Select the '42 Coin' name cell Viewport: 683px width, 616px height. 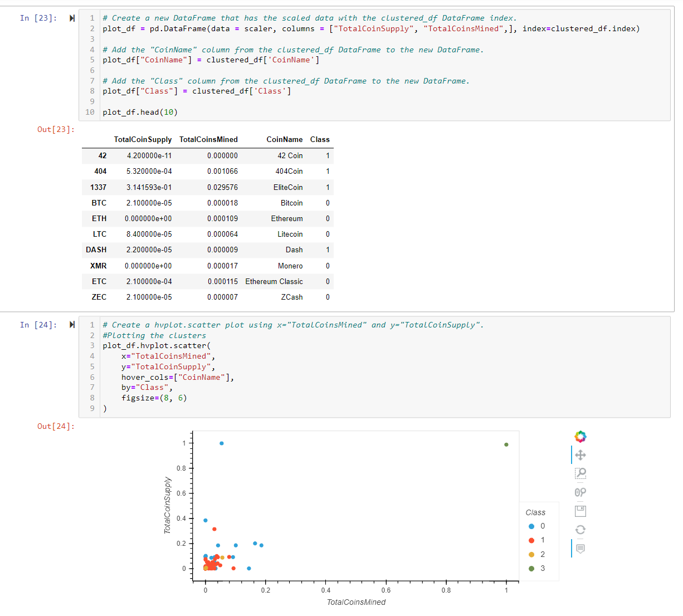pyautogui.click(x=290, y=156)
